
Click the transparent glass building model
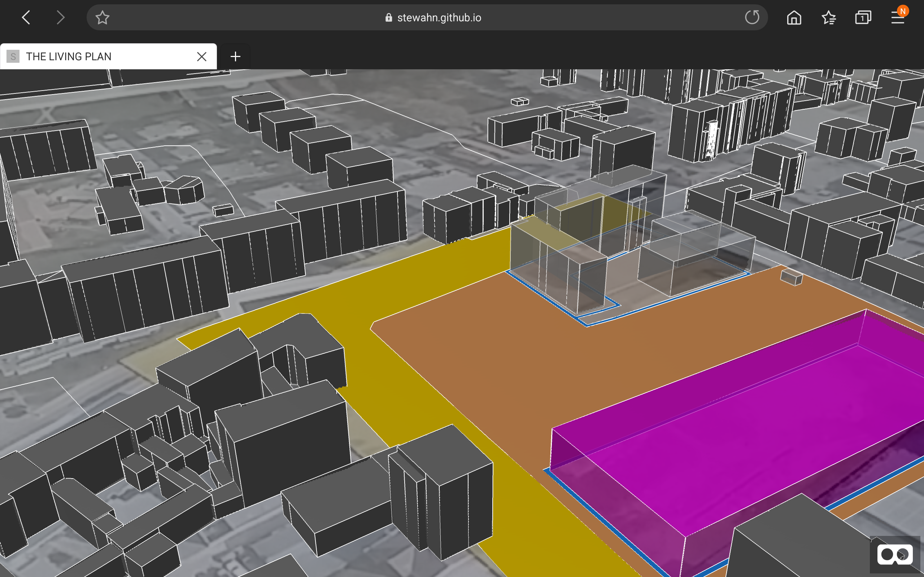557,275
